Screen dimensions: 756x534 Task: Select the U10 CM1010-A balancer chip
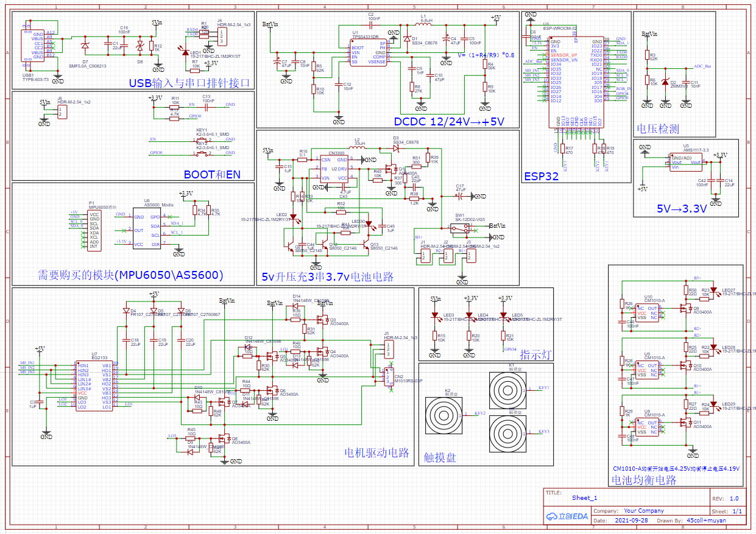pyautogui.click(x=646, y=312)
